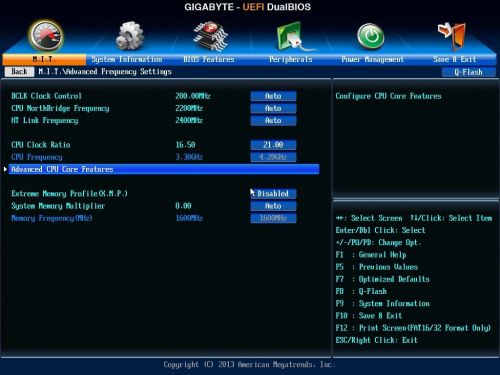The height and width of the screenshot is (375, 500).
Task: Launch Q-Flash utility button
Action: (468, 72)
